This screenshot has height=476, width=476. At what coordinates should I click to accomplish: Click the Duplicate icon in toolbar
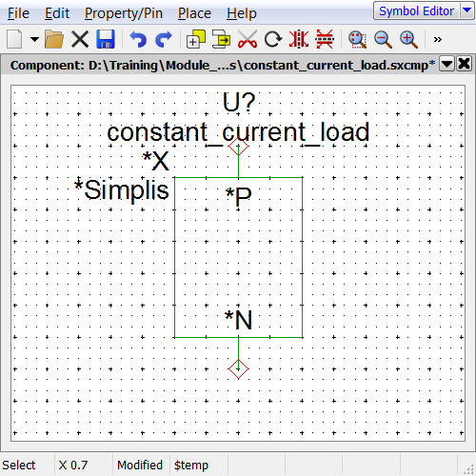[x=196, y=39]
